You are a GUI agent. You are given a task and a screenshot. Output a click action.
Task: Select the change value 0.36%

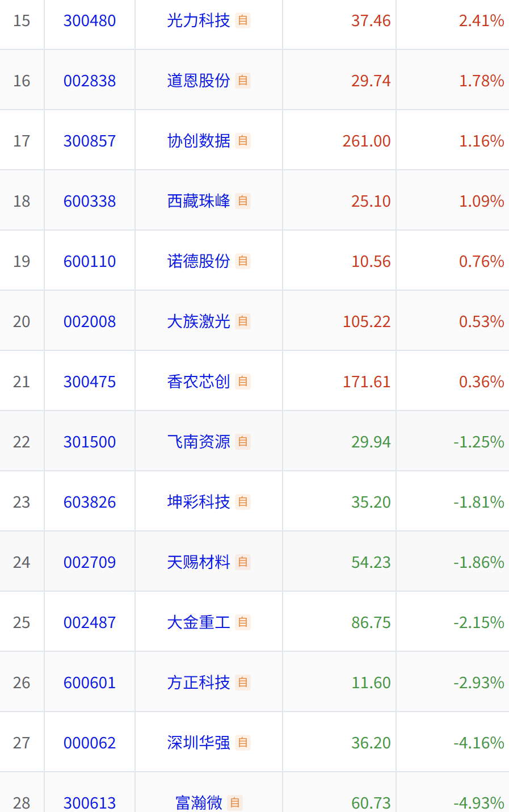482,382
